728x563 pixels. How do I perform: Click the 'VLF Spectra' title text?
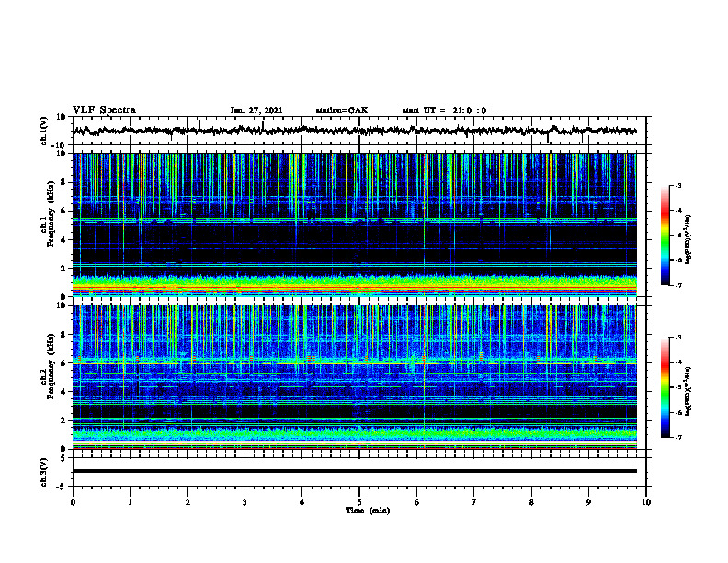click(x=104, y=110)
